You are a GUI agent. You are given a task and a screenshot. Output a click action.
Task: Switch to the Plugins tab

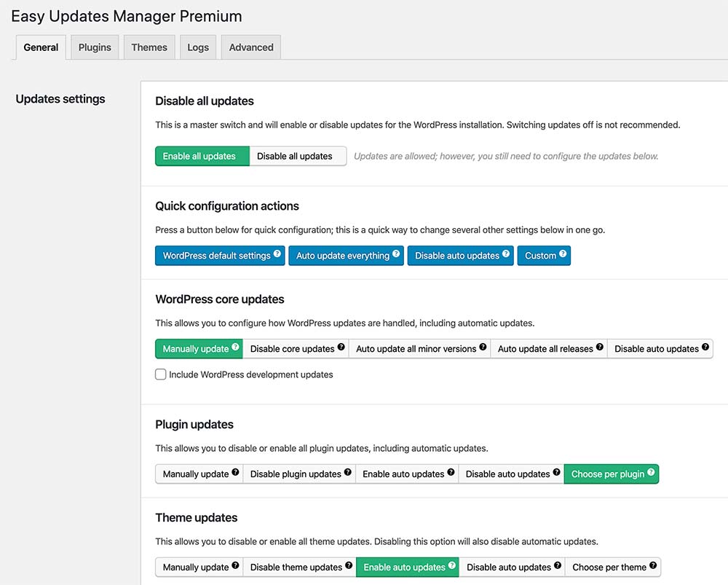point(95,47)
